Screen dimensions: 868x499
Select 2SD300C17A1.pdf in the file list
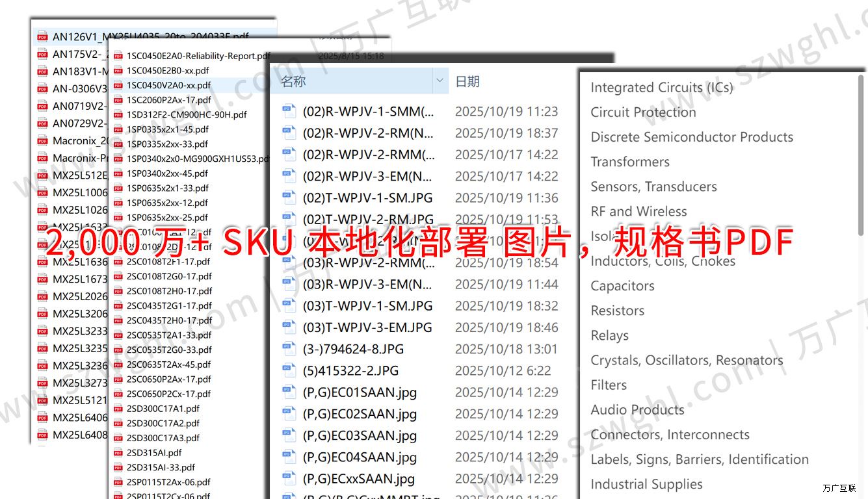click(163, 409)
